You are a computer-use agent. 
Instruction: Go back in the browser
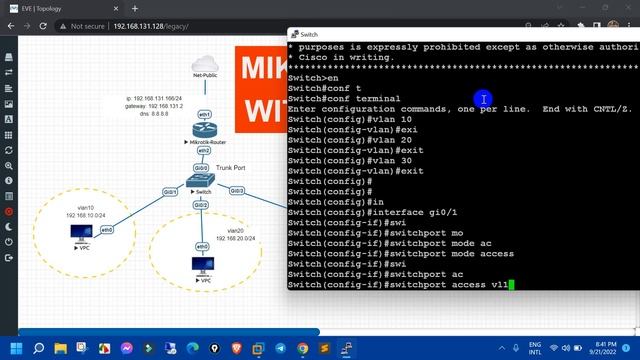point(11,26)
